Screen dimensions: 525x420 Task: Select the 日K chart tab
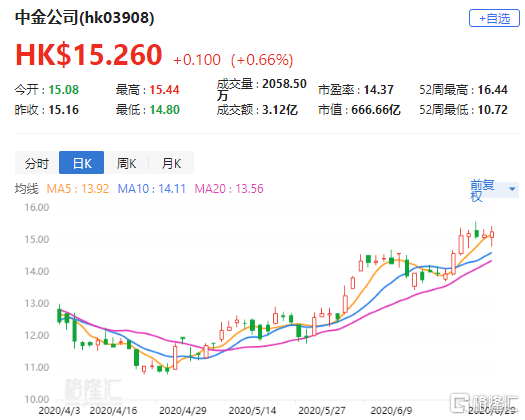point(82,163)
